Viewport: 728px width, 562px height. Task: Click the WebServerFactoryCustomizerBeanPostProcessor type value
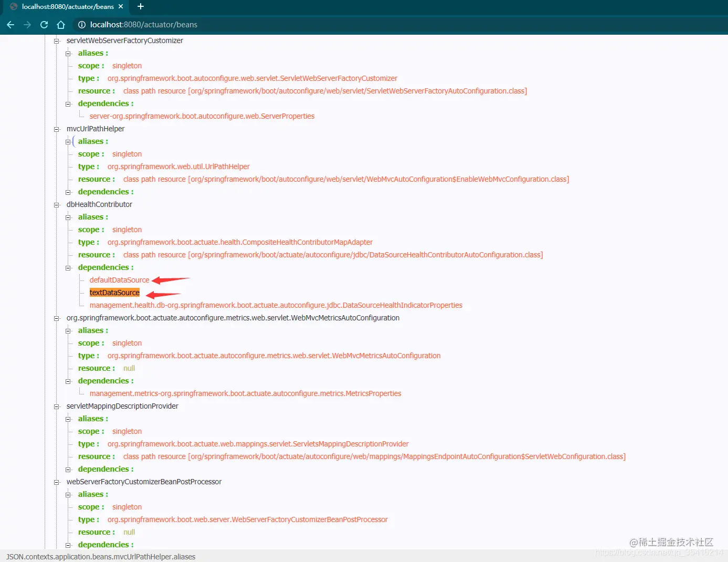248,519
